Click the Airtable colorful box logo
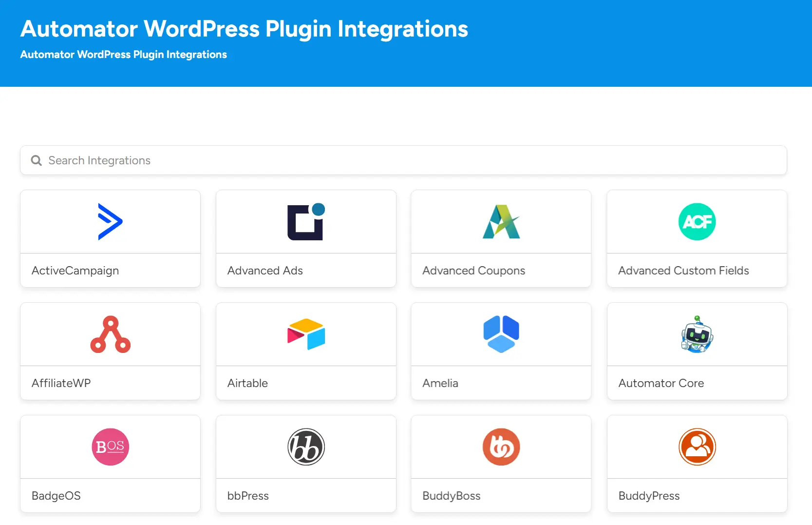 [x=306, y=334]
